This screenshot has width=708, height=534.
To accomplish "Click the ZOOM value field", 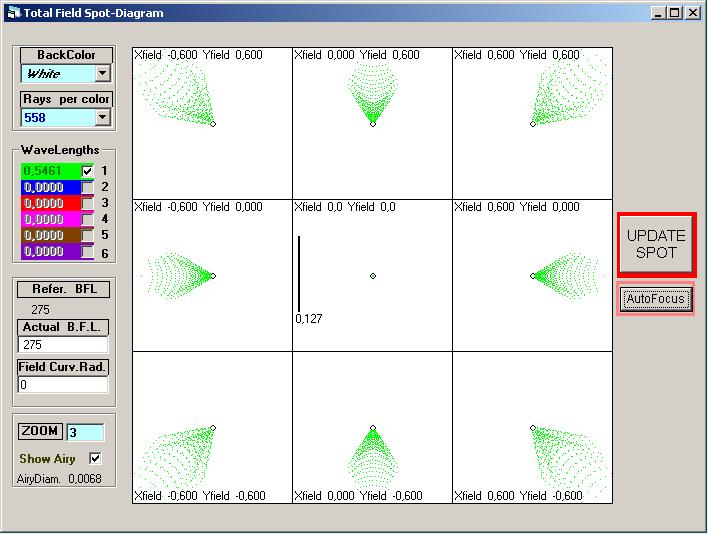I will [x=84, y=432].
